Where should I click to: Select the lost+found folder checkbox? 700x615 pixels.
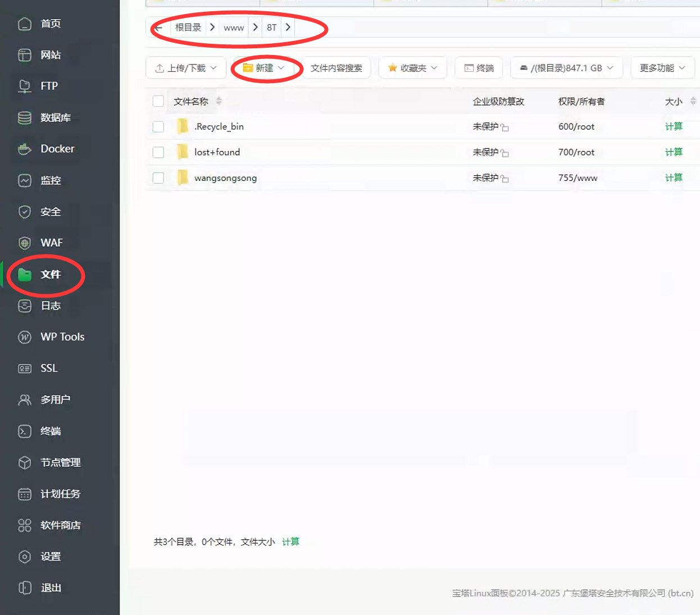point(158,152)
